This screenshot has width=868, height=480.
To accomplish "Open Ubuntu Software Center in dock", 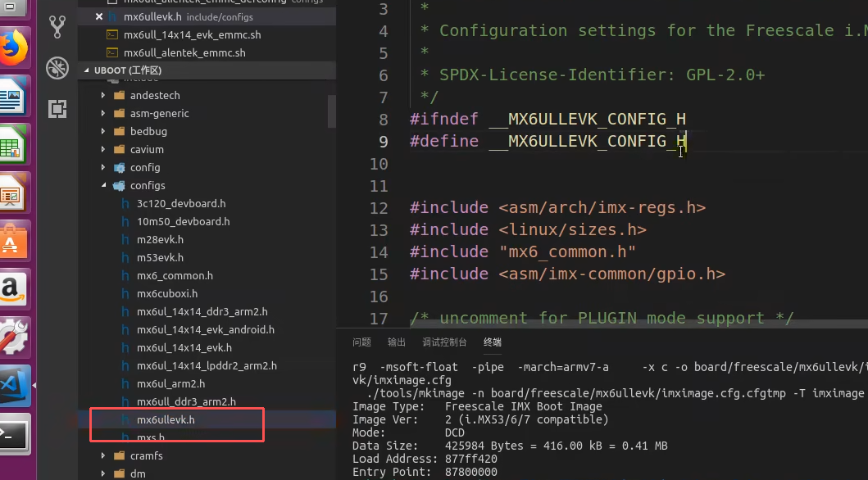I will click(13, 241).
